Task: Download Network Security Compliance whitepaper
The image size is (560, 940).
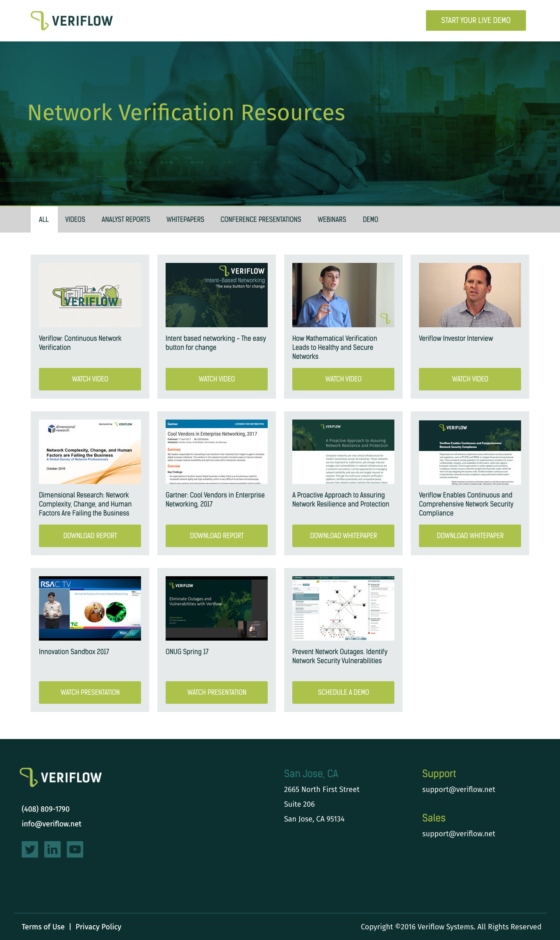Action: point(470,536)
